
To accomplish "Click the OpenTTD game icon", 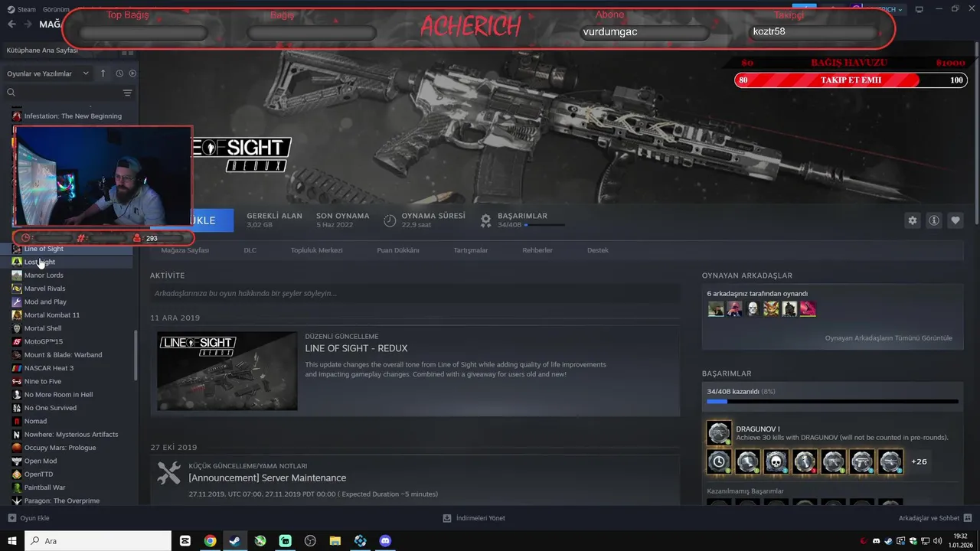I will click(17, 474).
